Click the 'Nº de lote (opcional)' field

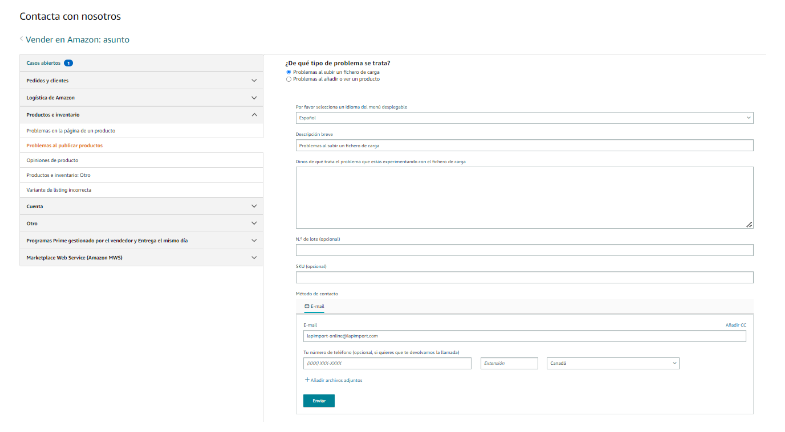click(524, 250)
